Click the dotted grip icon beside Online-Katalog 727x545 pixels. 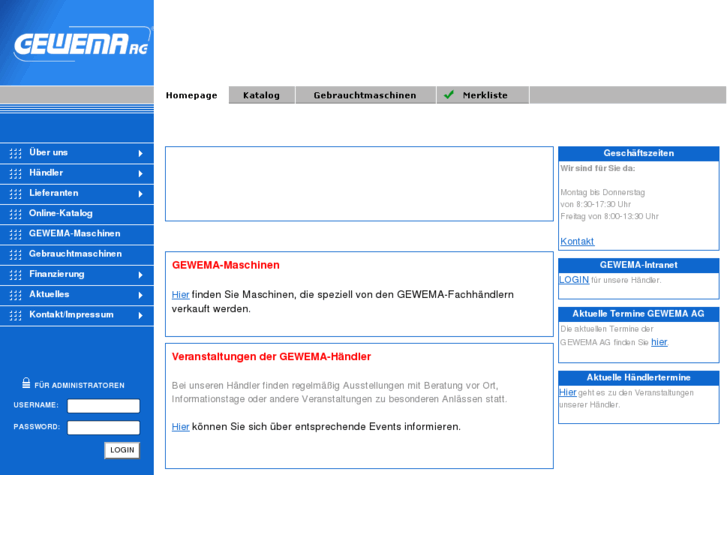click(15, 214)
